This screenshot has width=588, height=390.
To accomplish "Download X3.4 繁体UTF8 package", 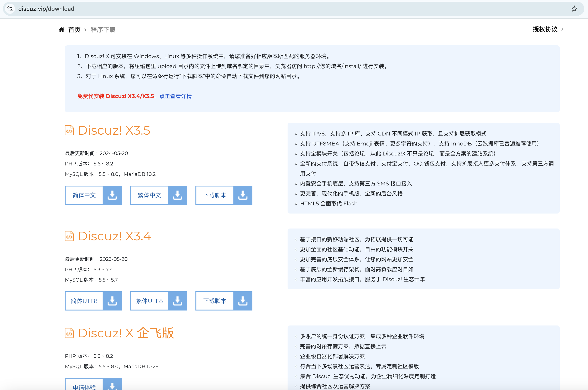I will coord(149,301).
